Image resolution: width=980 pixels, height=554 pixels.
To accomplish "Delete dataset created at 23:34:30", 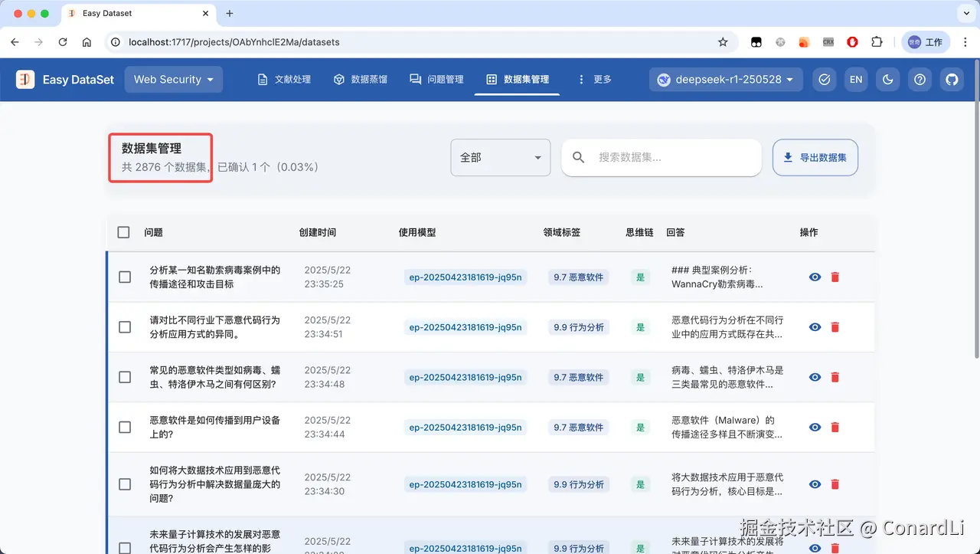I will coord(835,484).
